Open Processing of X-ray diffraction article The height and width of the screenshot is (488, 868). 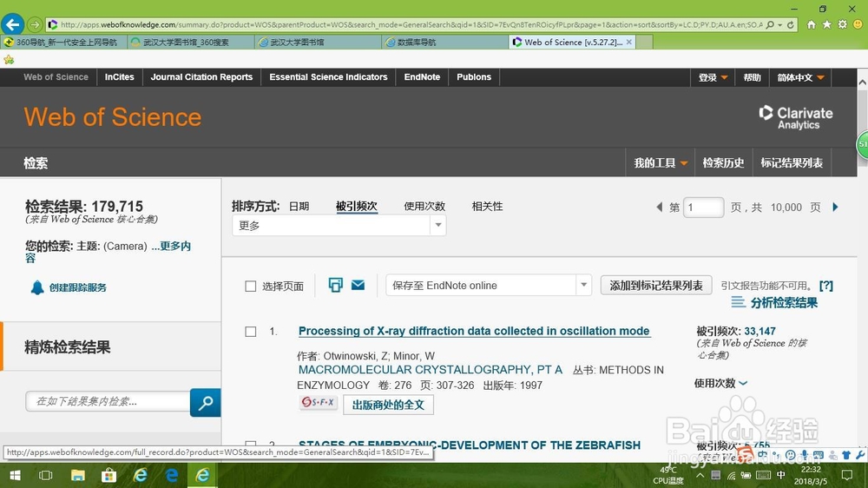coord(474,331)
